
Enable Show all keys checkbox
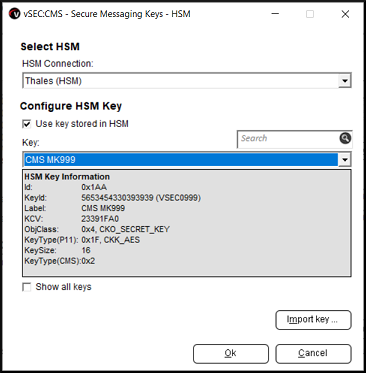pos(27,287)
